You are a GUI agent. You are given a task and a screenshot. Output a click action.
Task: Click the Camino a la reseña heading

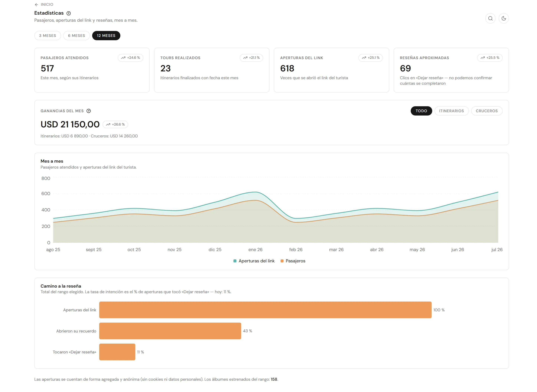pos(61,286)
